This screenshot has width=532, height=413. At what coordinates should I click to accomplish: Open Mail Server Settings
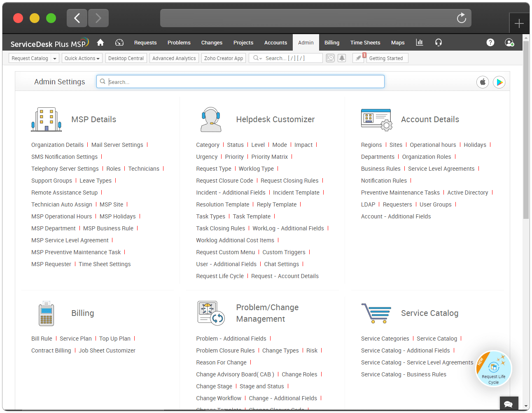tap(117, 145)
